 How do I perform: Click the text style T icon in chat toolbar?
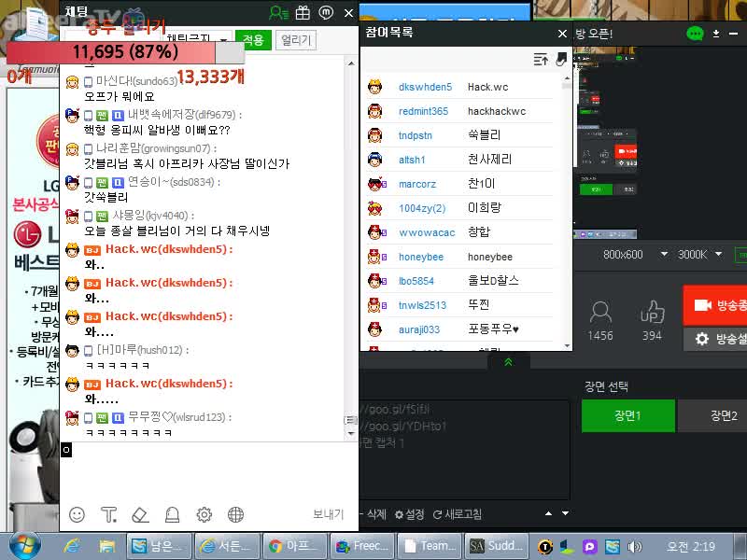click(109, 514)
